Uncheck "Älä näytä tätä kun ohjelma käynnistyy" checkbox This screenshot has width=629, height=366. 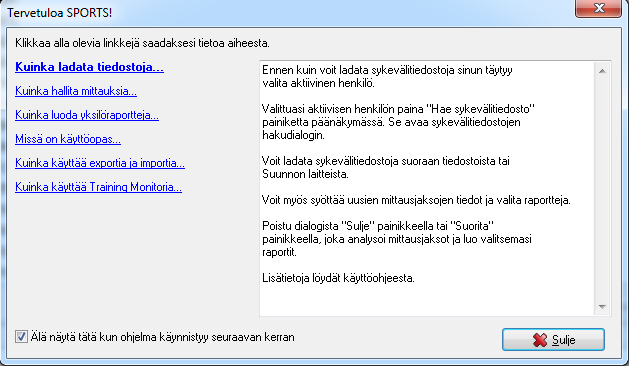pos(21,336)
